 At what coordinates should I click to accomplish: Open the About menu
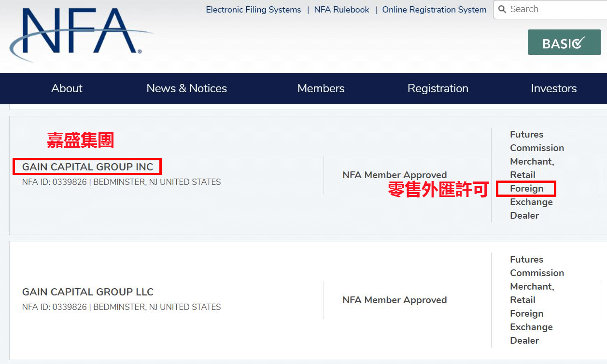pos(67,88)
